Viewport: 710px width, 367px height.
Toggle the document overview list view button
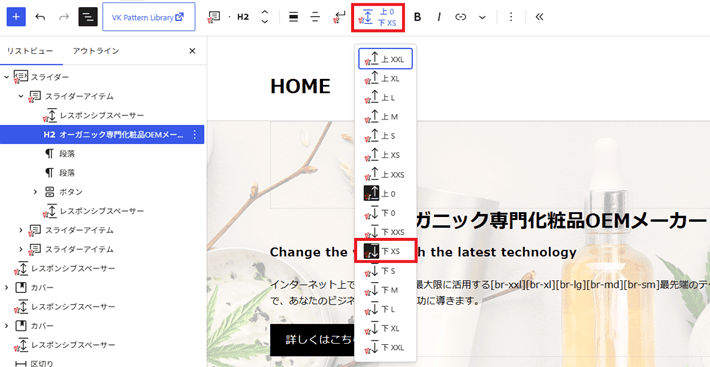click(x=88, y=17)
